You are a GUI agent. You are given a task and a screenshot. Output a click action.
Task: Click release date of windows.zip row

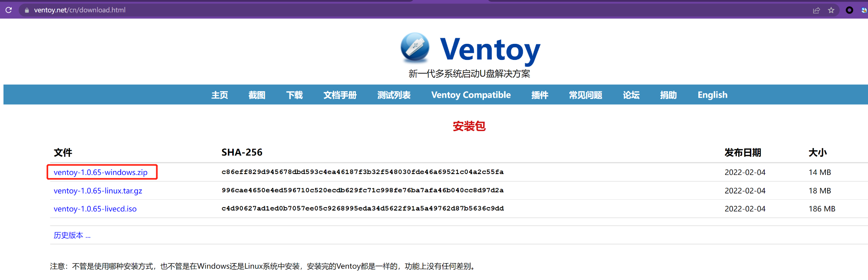[745, 172]
